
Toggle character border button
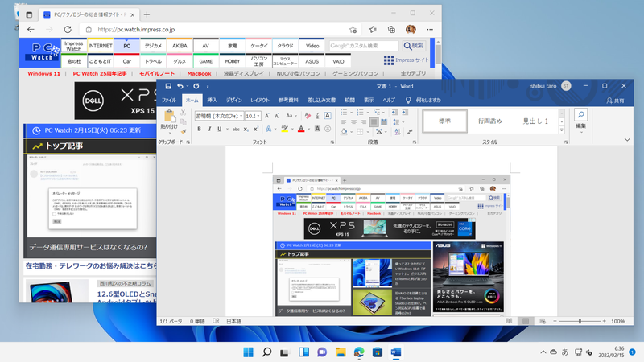(x=328, y=116)
